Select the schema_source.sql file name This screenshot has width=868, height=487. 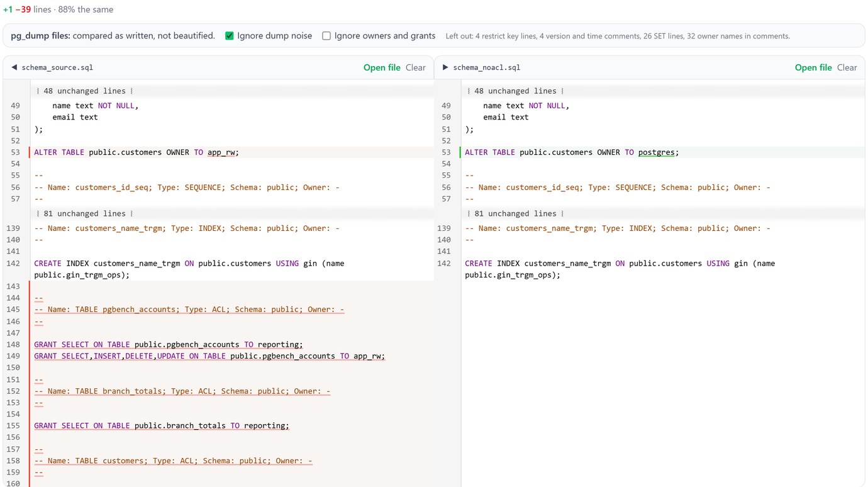[x=57, y=67]
